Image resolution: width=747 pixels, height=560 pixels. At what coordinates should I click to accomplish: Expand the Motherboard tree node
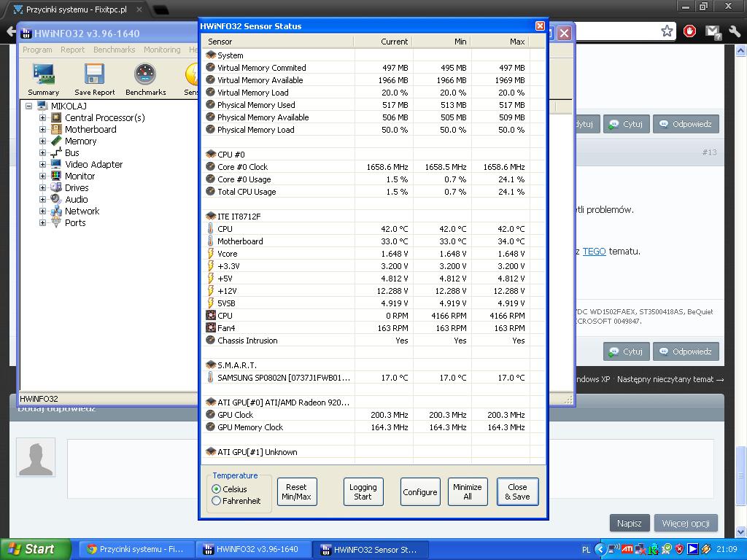click(x=42, y=129)
